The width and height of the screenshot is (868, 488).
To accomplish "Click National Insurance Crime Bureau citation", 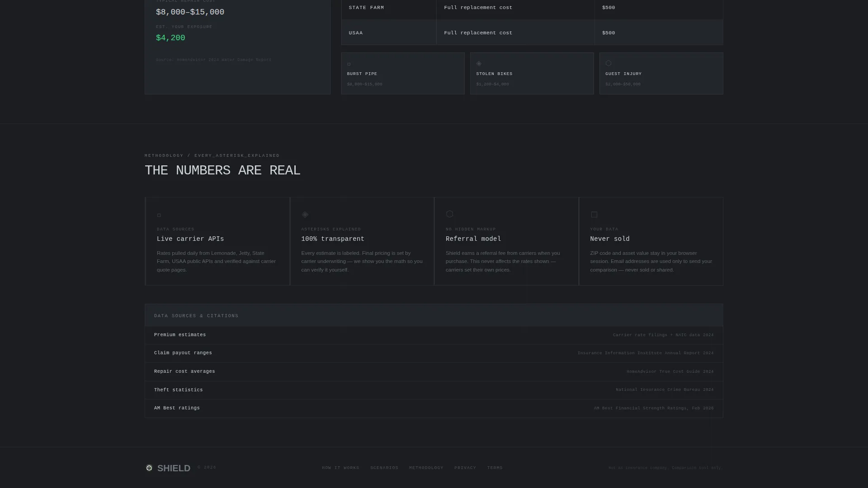I will pos(665,389).
